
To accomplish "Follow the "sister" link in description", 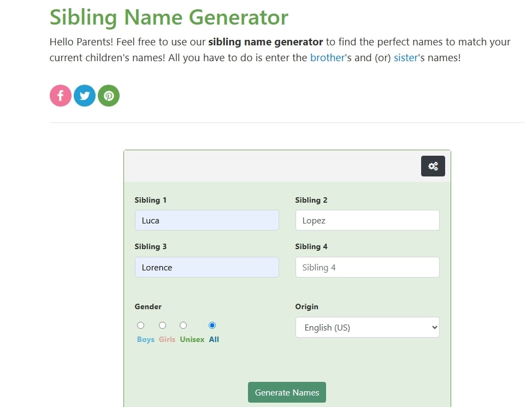I will [405, 57].
